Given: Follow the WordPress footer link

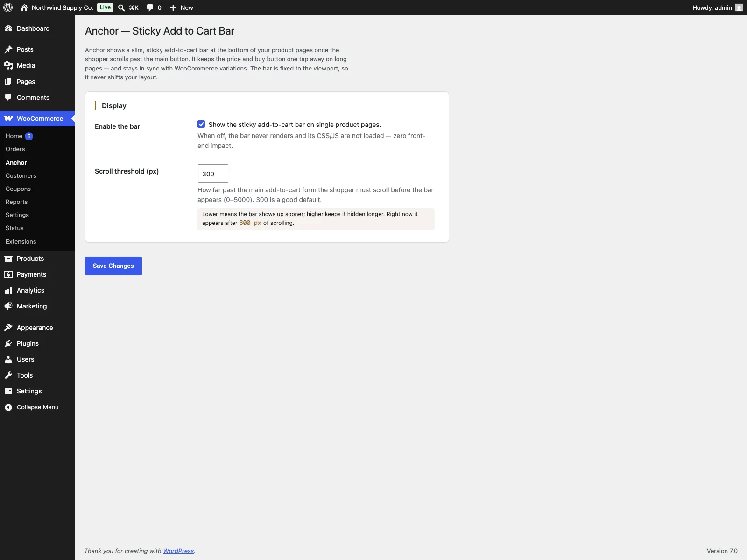Looking at the screenshot, I should tap(178, 551).
